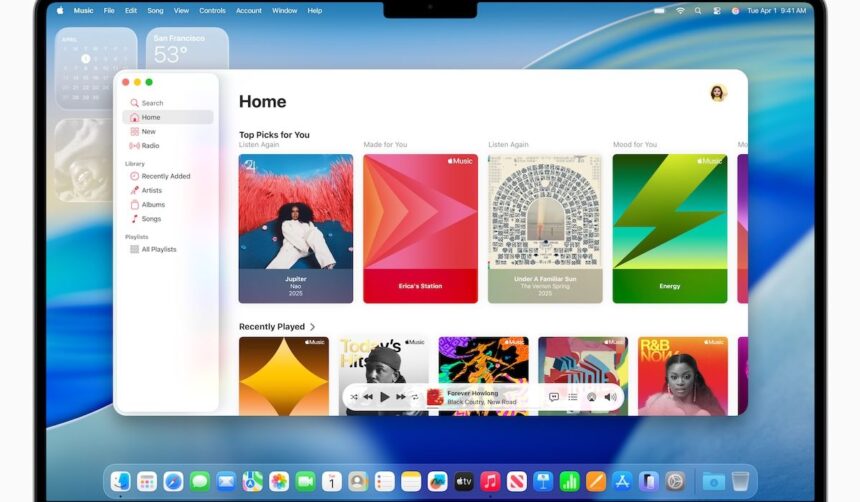Open Artists in Library
This screenshot has height=502, width=860.
coord(146,190)
